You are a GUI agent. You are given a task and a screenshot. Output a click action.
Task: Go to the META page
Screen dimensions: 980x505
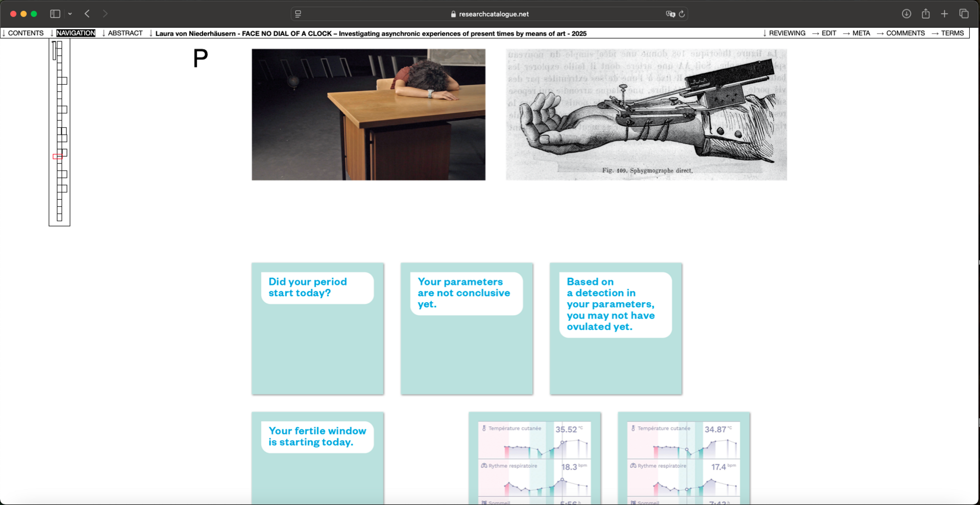(x=856, y=33)
